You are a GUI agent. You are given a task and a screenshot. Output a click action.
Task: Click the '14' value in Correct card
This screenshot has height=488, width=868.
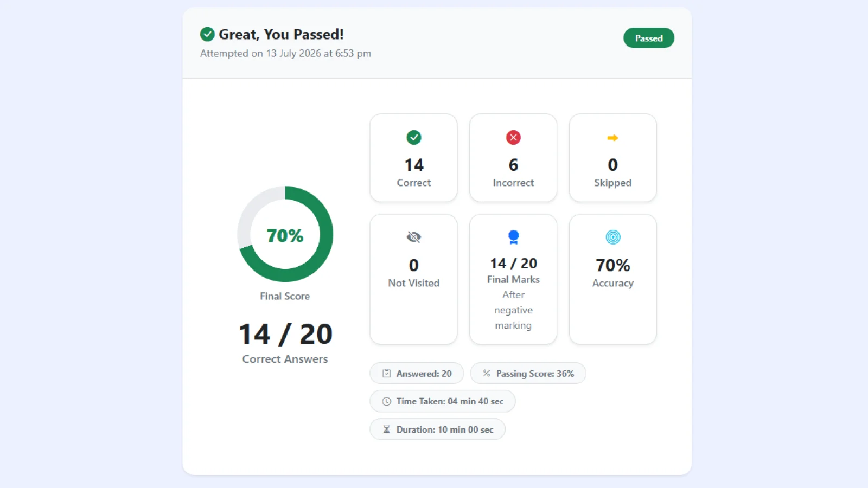(414, 165)
